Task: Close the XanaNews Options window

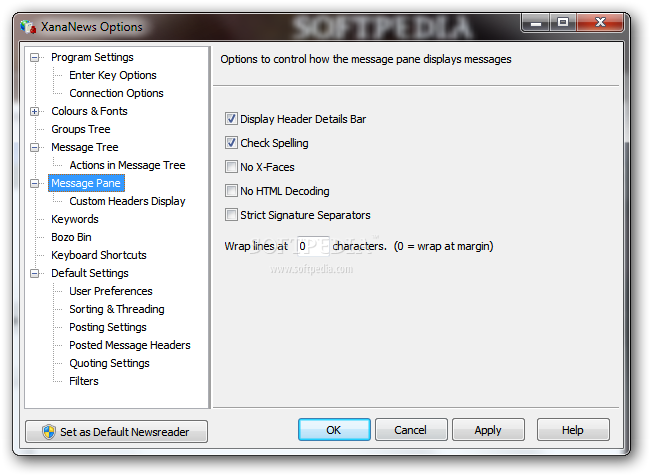Action: (600, 22)
